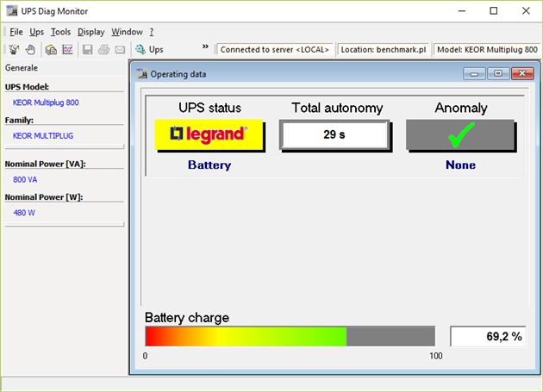Expand the toolbar overflow double chevron
The height and width of the screenshot is (392, 543).
(x=205, y=47)
